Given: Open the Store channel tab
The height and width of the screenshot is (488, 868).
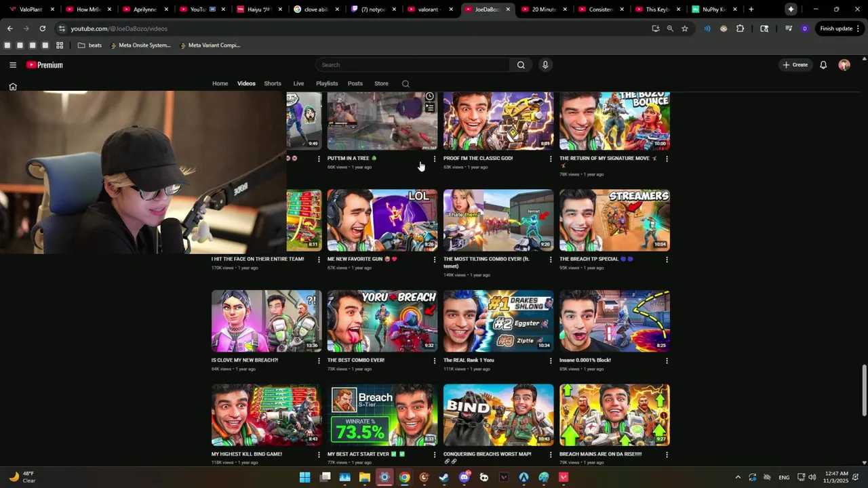Looking at the screenshot, I should tap(382, 83).
